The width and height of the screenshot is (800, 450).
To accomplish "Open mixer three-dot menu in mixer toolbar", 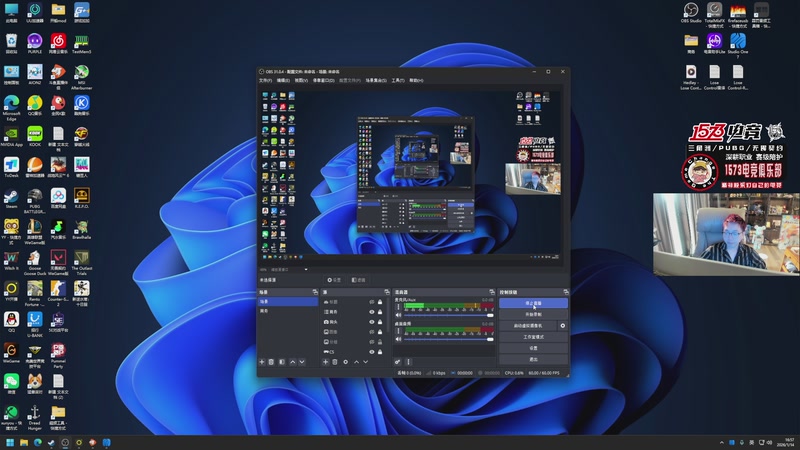I will click(x=408, y=362).
